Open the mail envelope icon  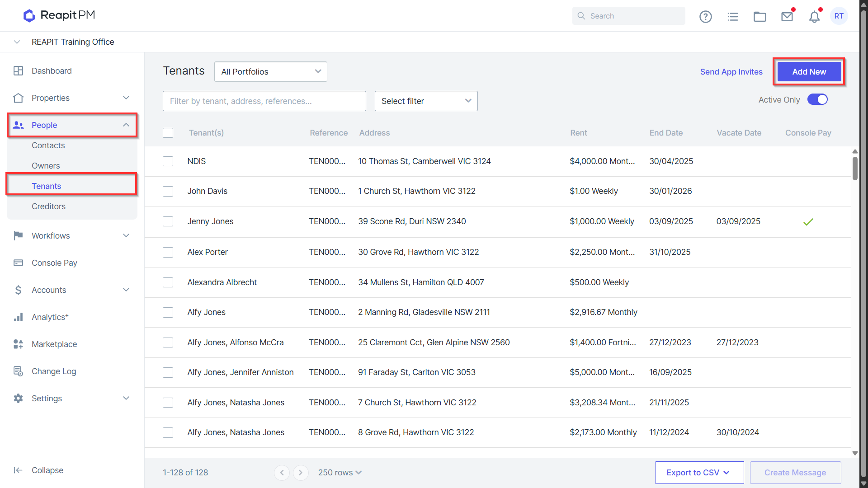pos(787,17)
